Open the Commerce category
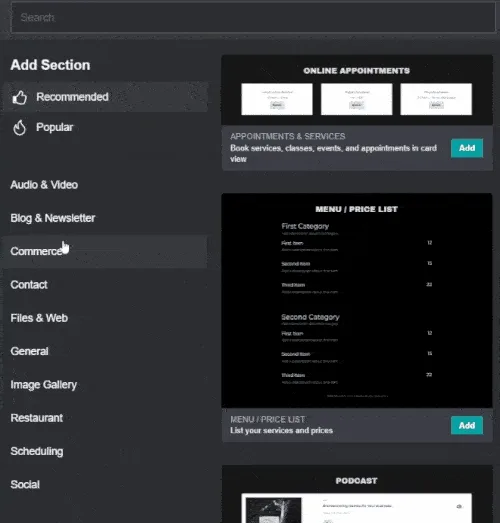This screenshot has width=500, height=523. coord(105,251)
